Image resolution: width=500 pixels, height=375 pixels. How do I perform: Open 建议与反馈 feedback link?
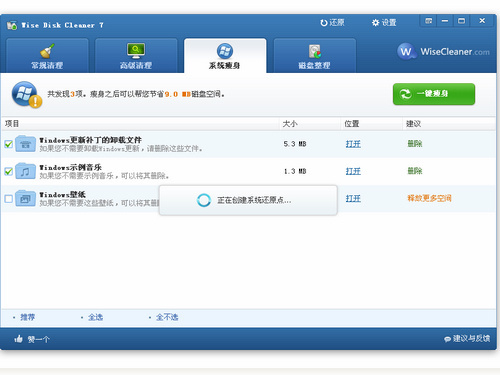[467, 339]
